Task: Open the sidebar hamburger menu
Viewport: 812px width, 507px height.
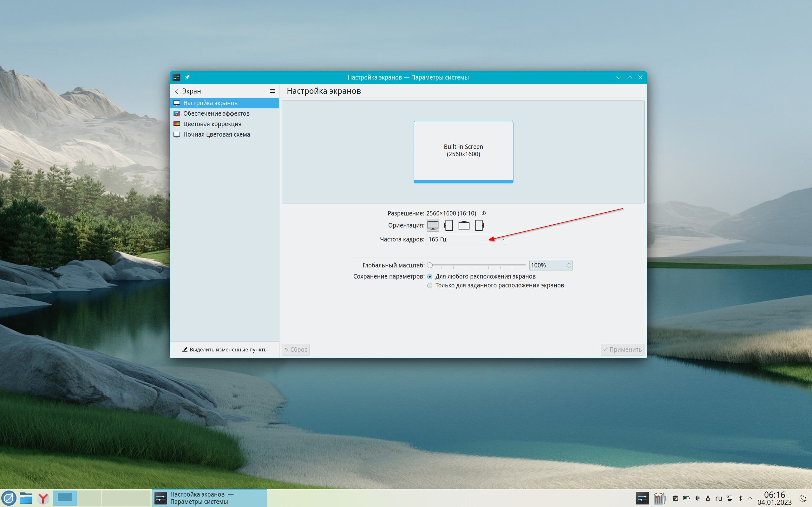Action: [x=272, y=91]
